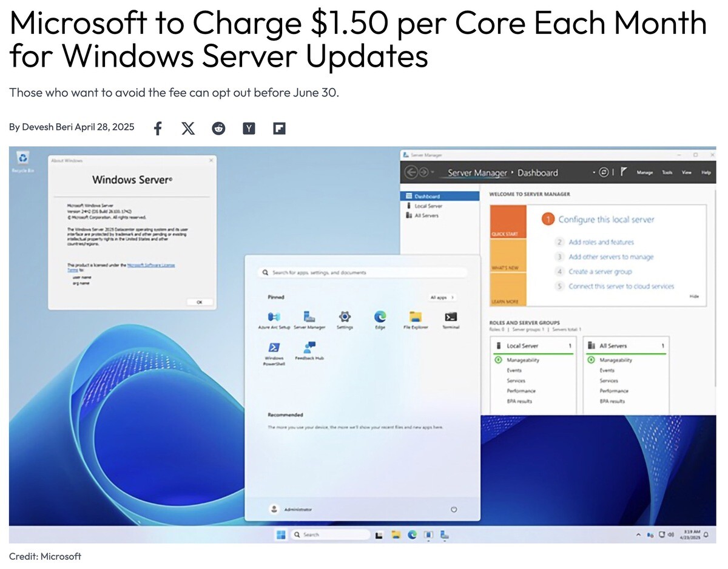Expand All apps in the Start menu

click(442, 297)
